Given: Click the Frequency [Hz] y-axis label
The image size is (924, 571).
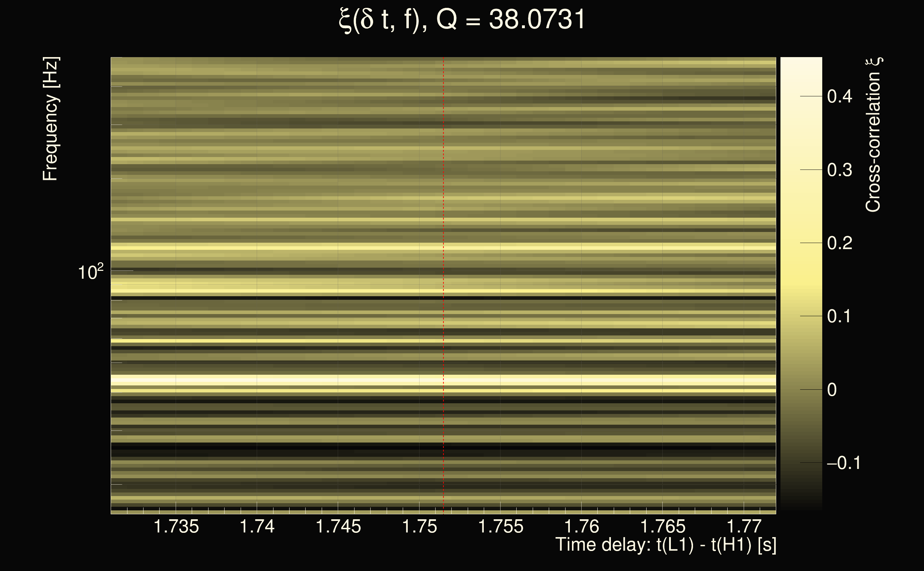Looking at the screenshot, I should 51,119.
